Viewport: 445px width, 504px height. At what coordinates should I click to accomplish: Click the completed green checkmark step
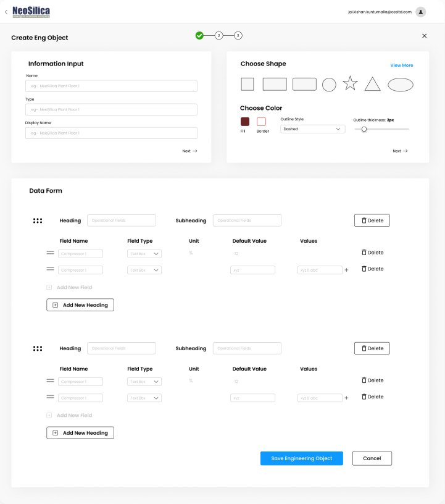click(199, 35)
